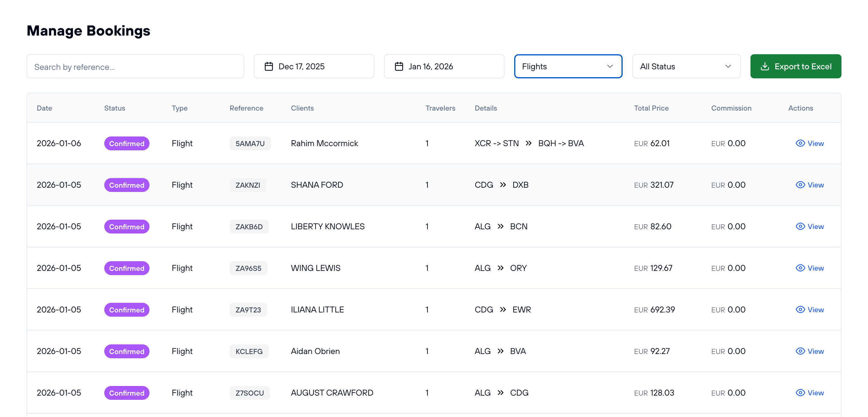Screen dimensions: 868x417
Task: Click the Date column header
Action: click(44, 108)
